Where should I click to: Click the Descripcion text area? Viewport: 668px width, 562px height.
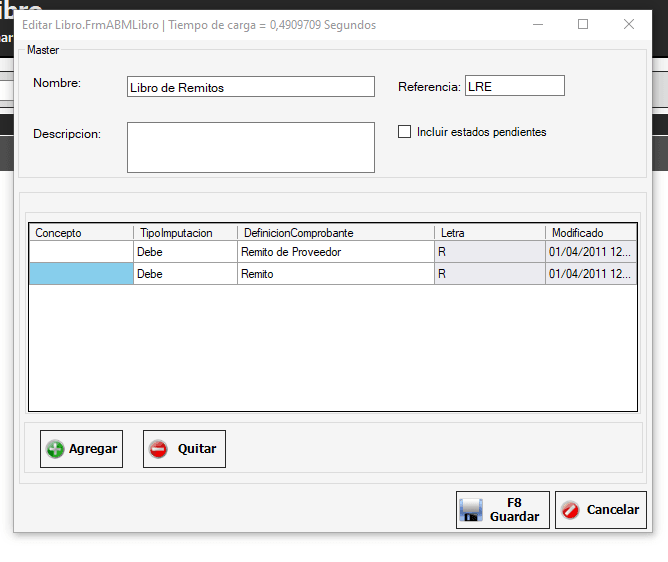coord(250,147)
